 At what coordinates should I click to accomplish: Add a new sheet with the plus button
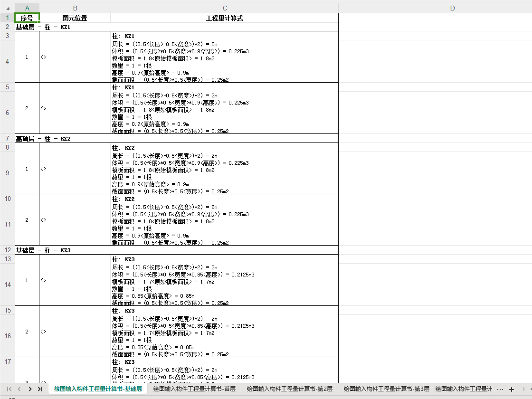[512, 389]
